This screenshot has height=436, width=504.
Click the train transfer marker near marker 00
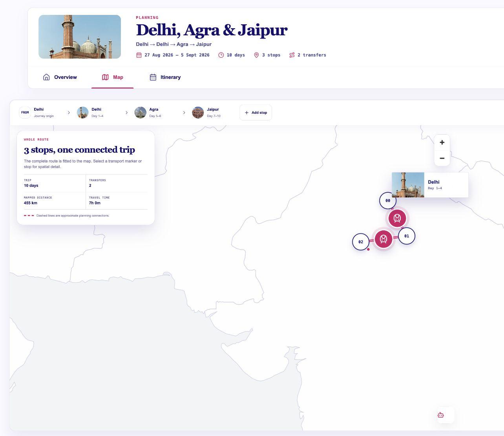397,218
